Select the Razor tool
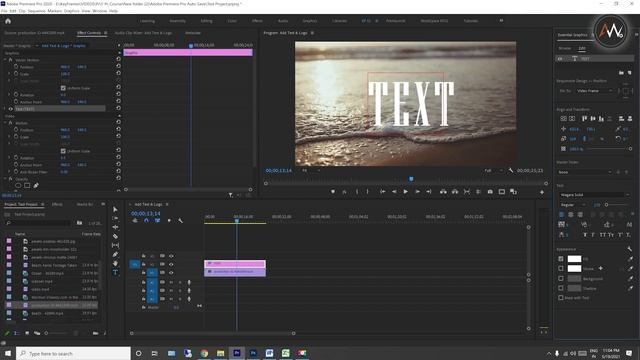This screenshot has height=360, width=640. coord(115,236)
